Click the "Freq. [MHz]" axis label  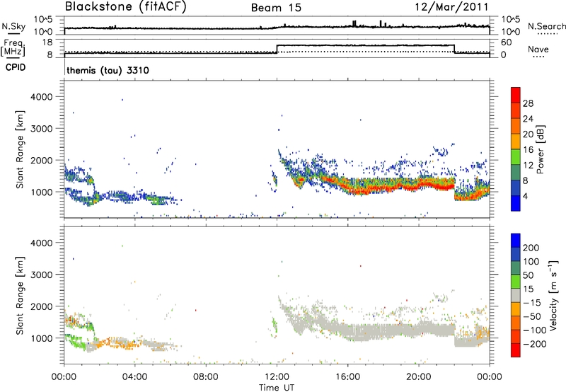click(x=13, y=47)
